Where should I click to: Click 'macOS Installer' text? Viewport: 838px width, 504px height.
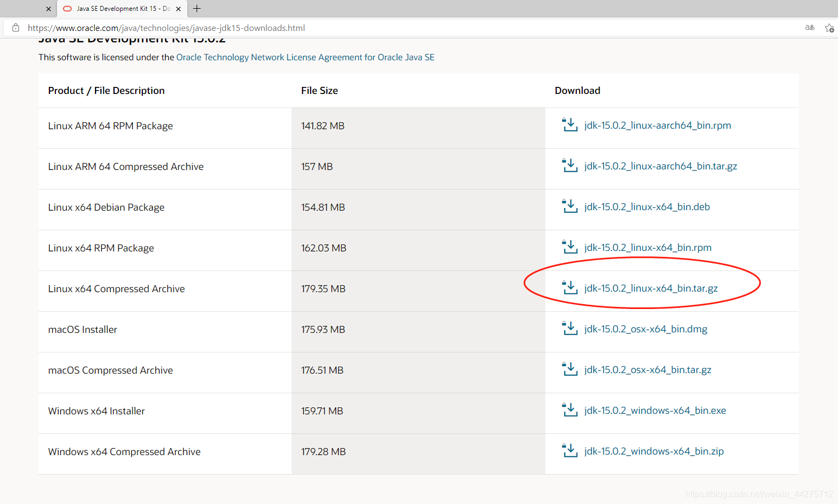(x=83, y=330)
